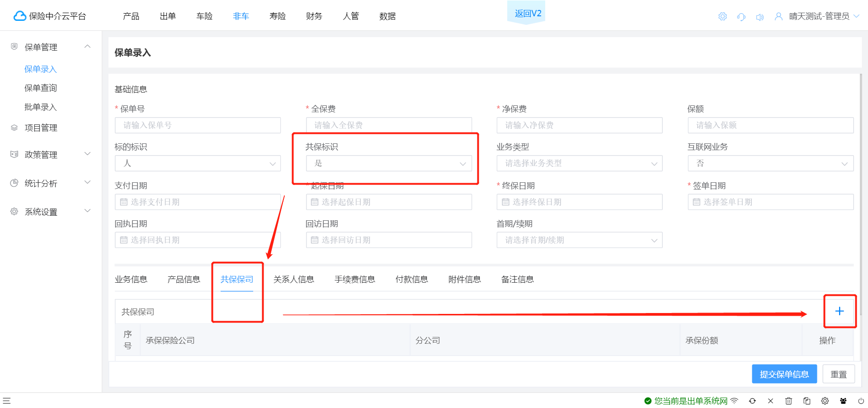Open the 寿险 top menu

[278, 16]
